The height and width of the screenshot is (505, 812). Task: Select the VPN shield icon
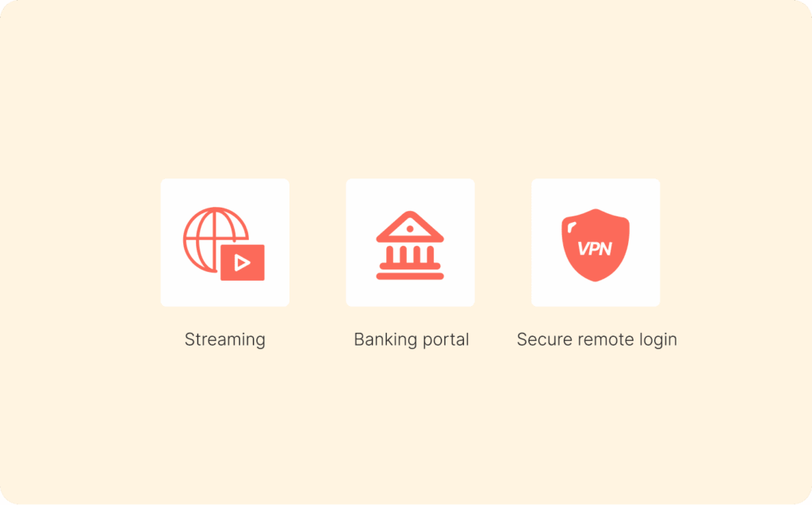pos(596,245)
